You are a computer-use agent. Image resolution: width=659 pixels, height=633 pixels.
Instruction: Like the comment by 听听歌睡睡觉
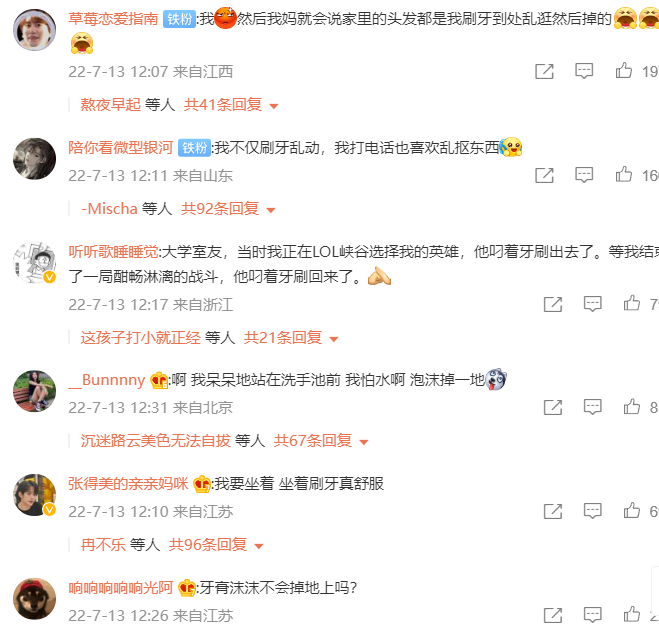(632, 303)
